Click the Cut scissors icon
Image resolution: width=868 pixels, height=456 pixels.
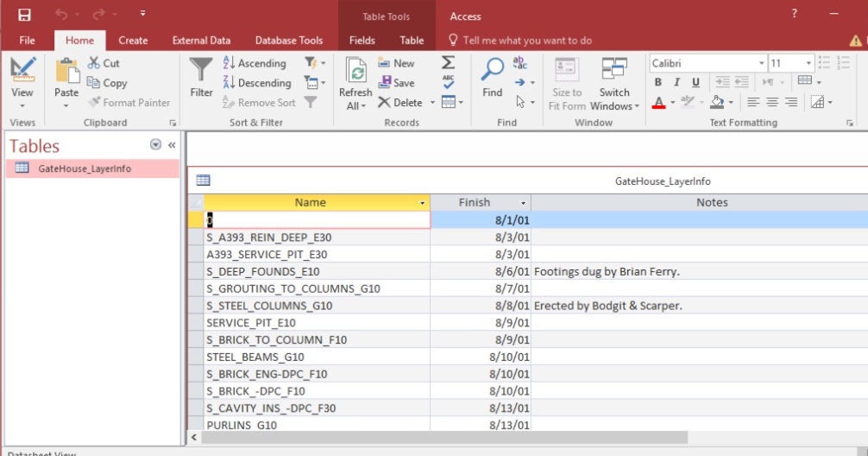click(x=94, y=63)
